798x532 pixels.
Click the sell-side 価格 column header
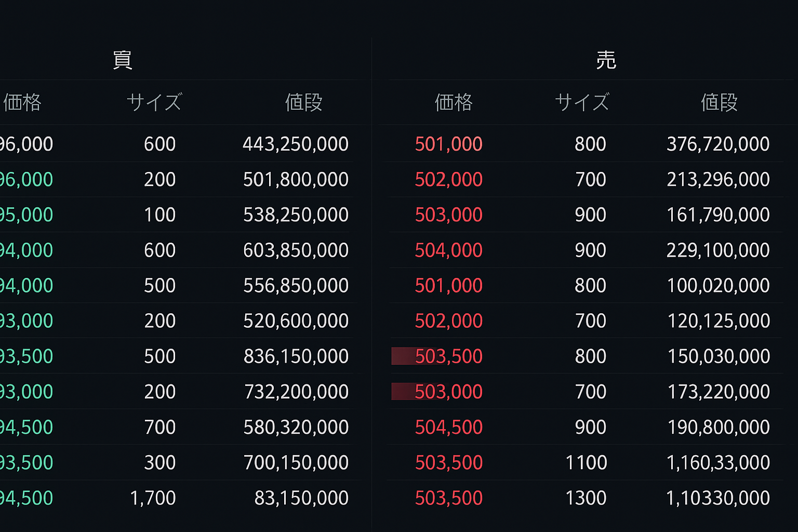click(x=454, y=102)
